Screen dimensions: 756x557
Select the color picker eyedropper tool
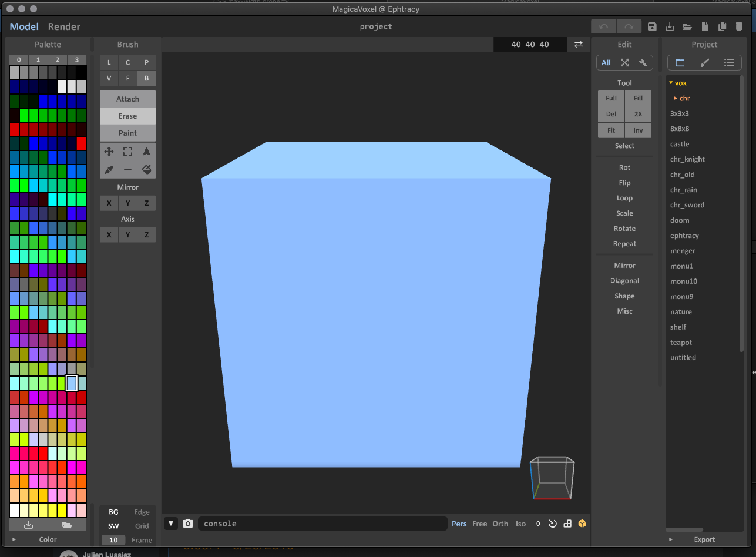click(109, 169)
